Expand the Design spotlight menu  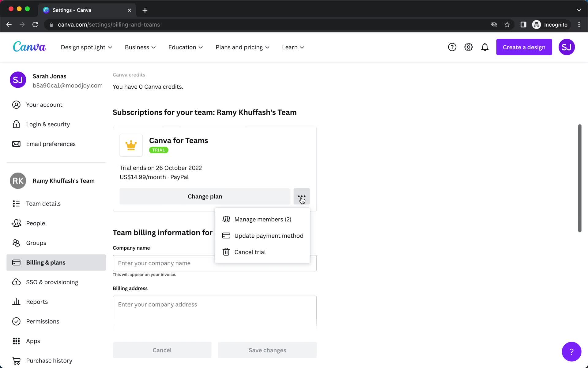click(x=86, y=47)
